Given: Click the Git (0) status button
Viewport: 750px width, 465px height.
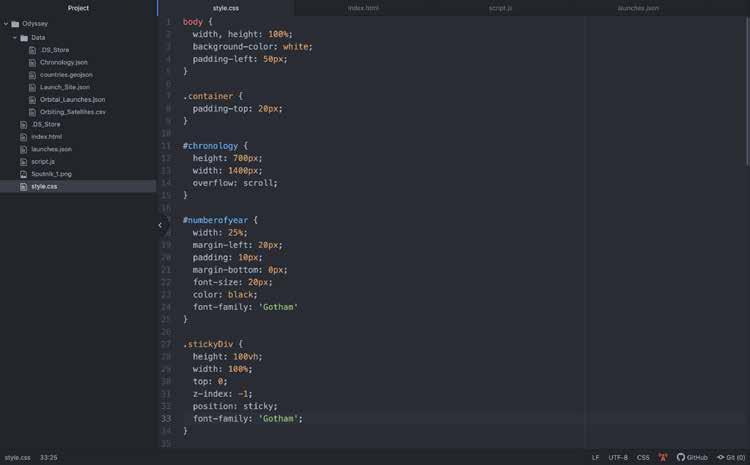Looking at the screenshot, I should pyautogui.click(x=730, y=457).
